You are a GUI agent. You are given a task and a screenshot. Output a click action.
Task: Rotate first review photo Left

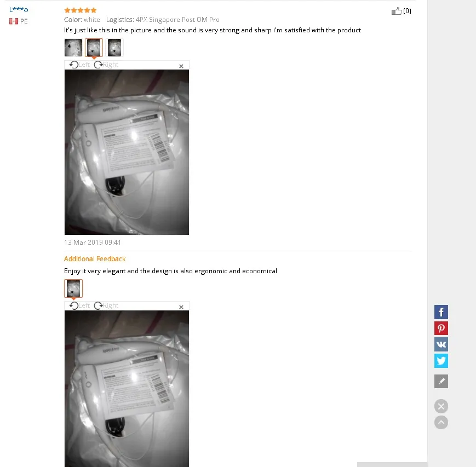[79, 65]
